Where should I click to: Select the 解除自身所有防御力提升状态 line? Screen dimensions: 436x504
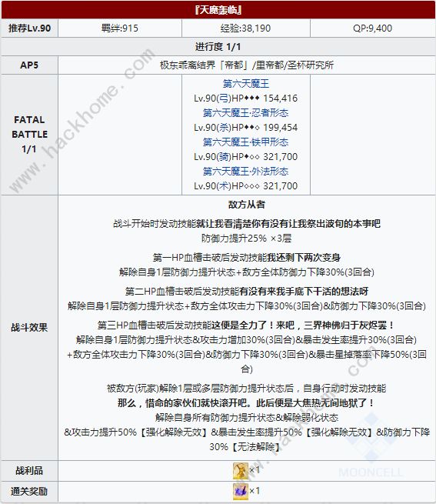(246, 418)
